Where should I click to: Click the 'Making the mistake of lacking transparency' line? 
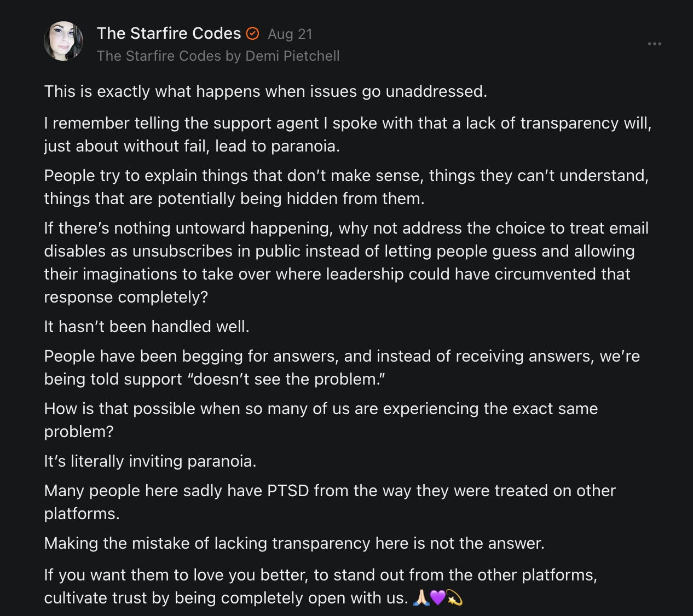point(294,543)
